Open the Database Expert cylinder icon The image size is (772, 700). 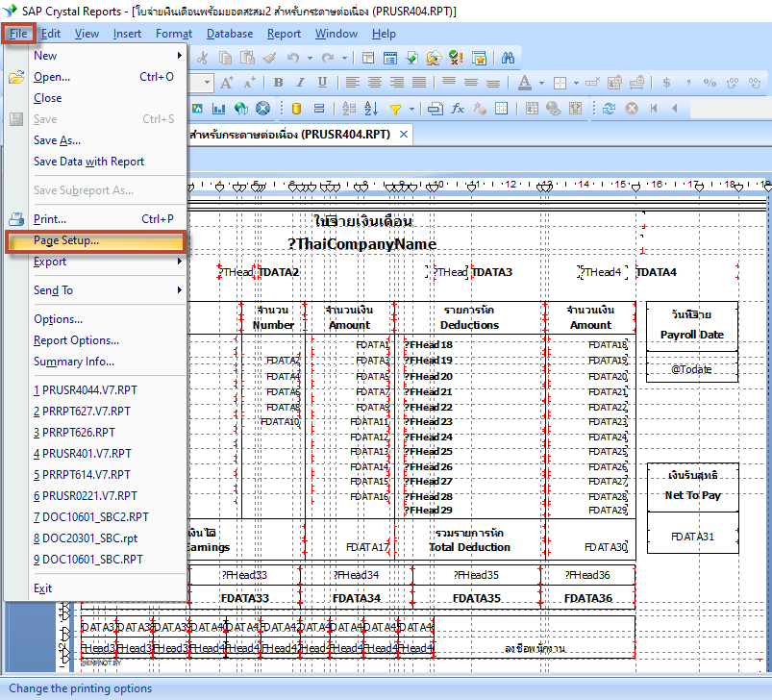(x=296, y=109)
